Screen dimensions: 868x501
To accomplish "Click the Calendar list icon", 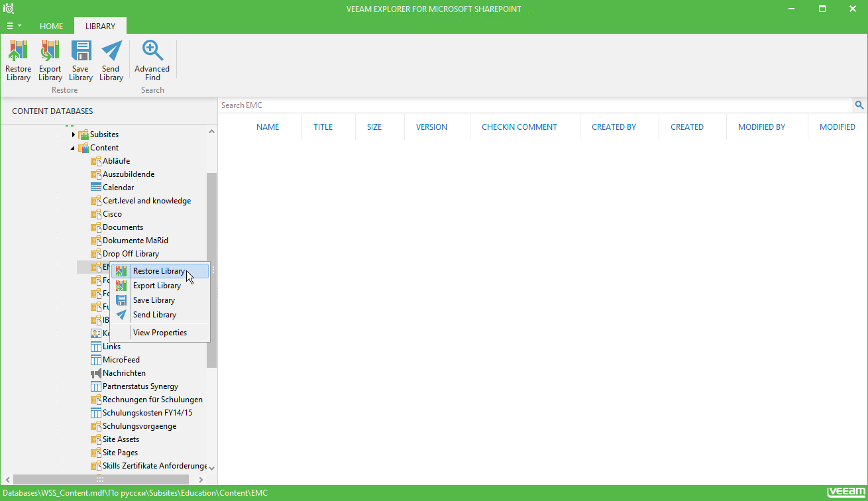I will click(95, 188).
